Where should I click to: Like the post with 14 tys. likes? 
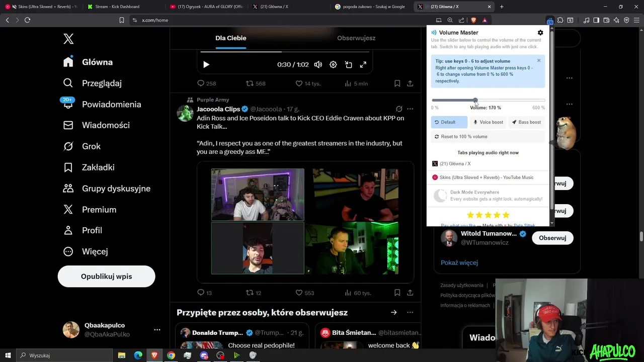pyautogui.click(x=307, y=83)
